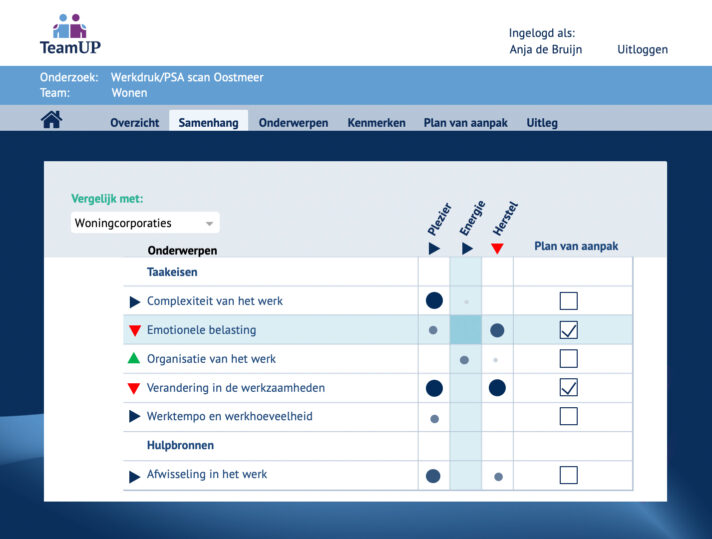Click the Hulpbronnen section heading
Image resolution: width=712 pixels, height=539 pixels.
point(180,445)
